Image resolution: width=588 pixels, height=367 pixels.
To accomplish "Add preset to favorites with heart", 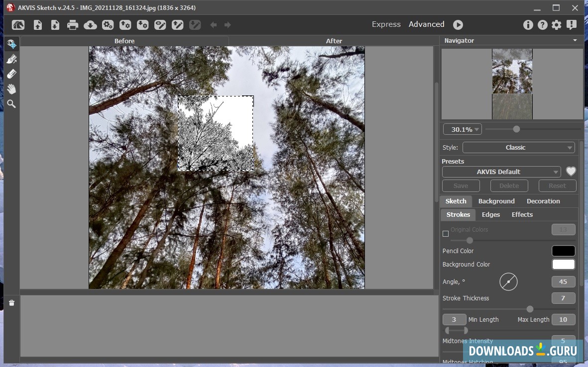I will pos(571,172).
